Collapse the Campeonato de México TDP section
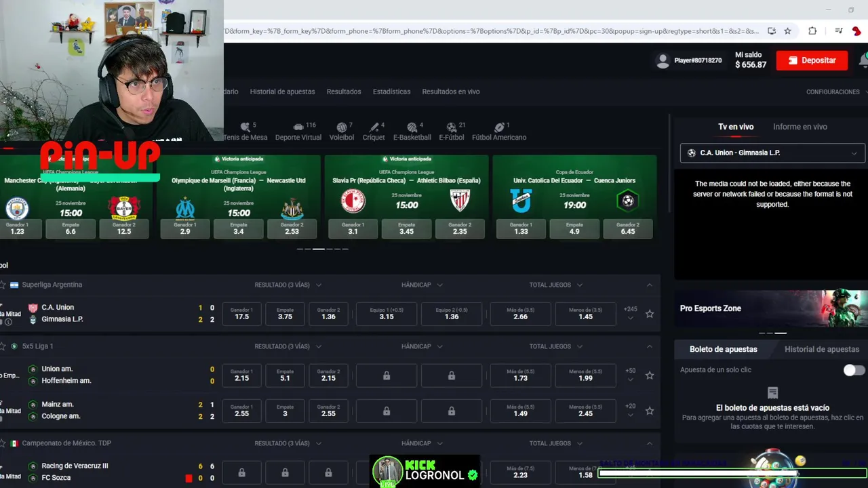Screen dimensions: 868x488 tap(650, 443)
